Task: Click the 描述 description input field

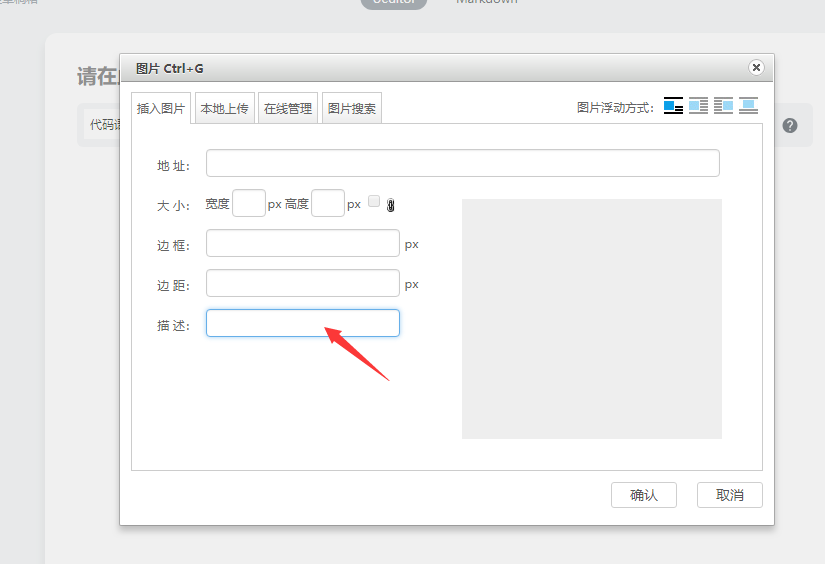Action: coord(302,323)
